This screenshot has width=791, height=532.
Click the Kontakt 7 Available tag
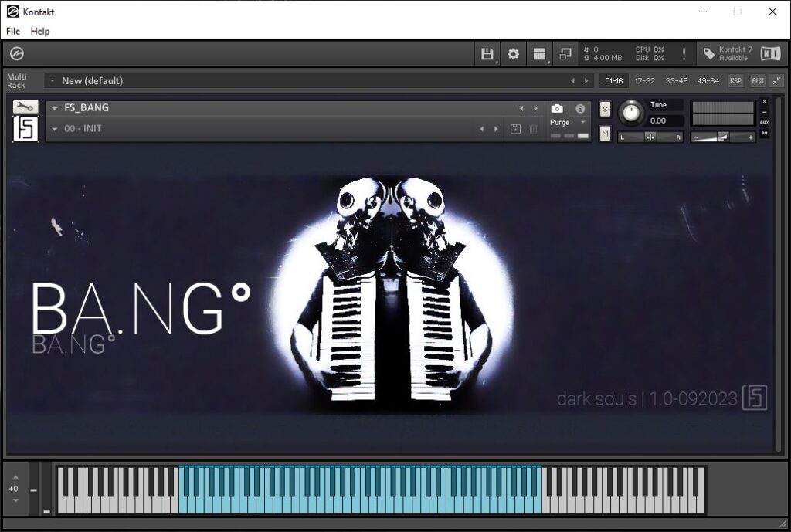point(728,54)
